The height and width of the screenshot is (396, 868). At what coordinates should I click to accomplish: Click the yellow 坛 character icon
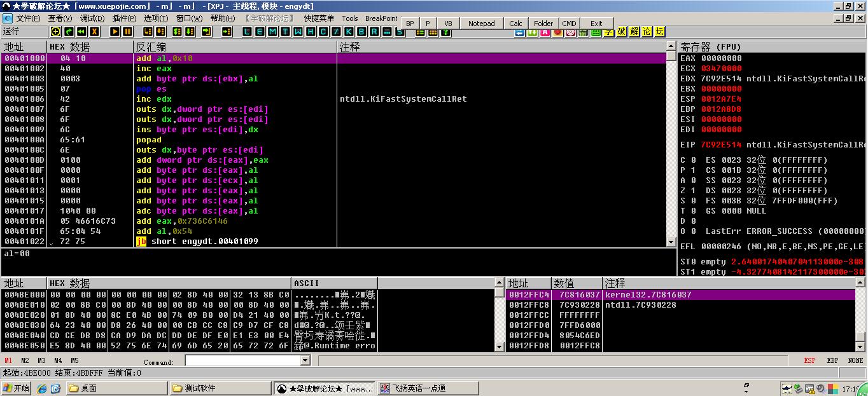(x=659, y=31)
